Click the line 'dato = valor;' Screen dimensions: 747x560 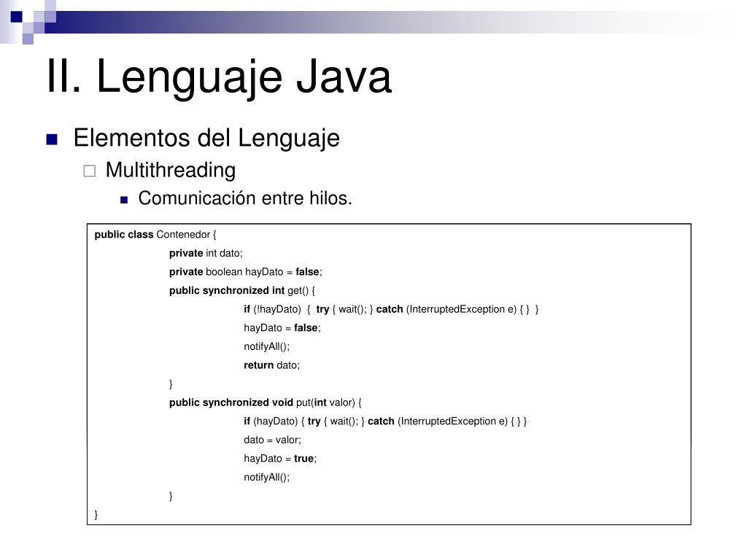[272, 440]
